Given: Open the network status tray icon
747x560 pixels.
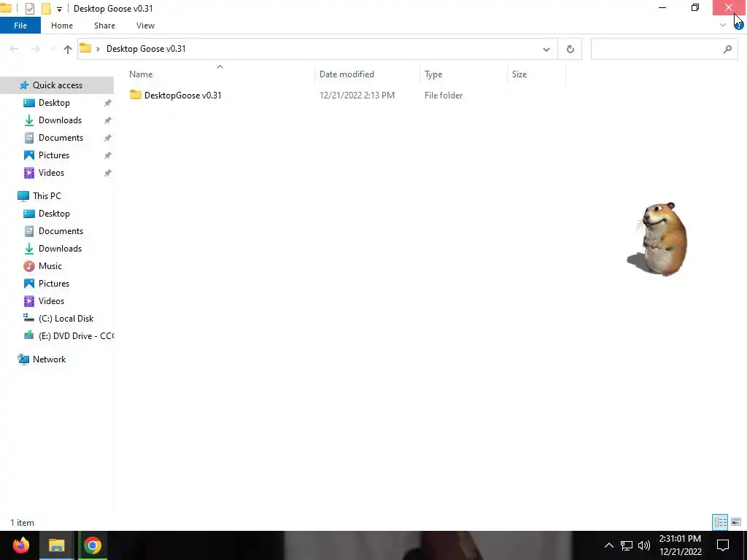Looking at the screenshot, I should 627,545.
